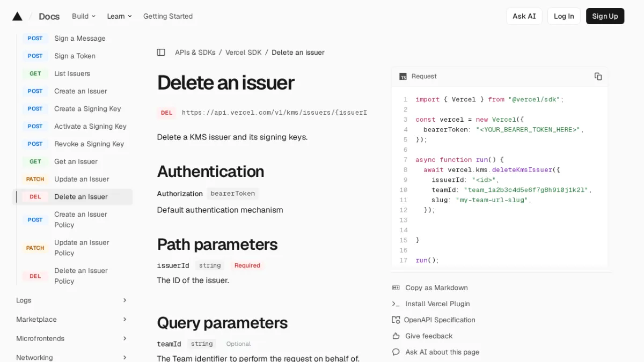
Task: Open Getting Started in top navigation
Action: tap(168, 16)
